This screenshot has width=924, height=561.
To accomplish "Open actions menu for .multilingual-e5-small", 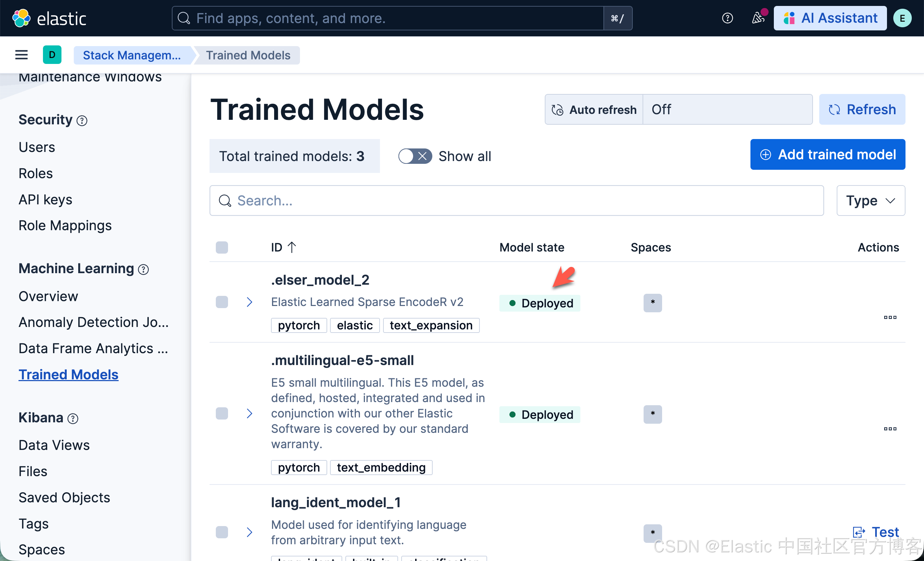I will point(890,429).
